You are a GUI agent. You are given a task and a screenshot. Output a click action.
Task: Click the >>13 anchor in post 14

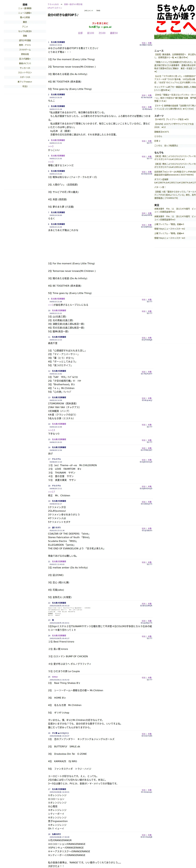(x=51, y=430)
